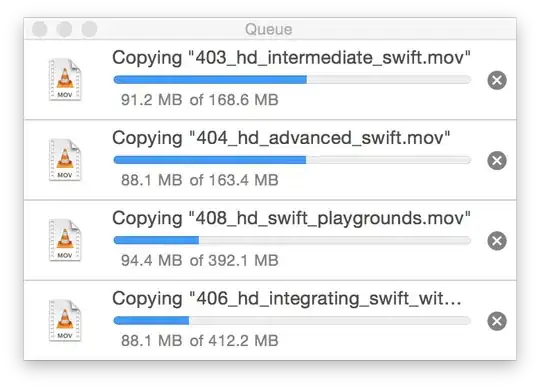Click the MOV file icon for 408_hd_swift_playgrounds
This screenshot has height=389, width=540.
pos(65,240)
